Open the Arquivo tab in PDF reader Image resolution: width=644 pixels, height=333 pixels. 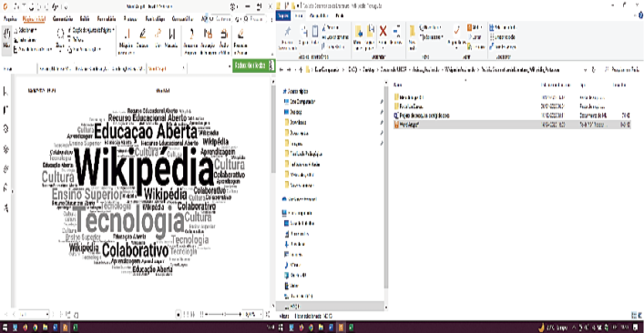point(10,19)
